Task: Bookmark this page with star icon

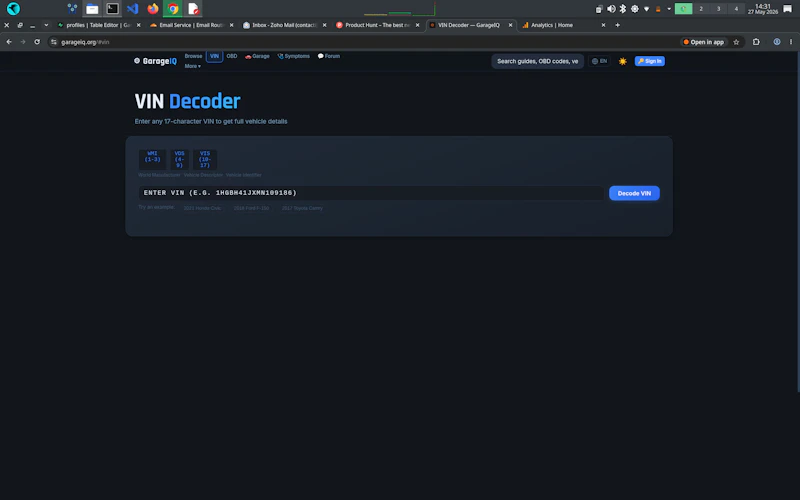Action: coord(736,42)
